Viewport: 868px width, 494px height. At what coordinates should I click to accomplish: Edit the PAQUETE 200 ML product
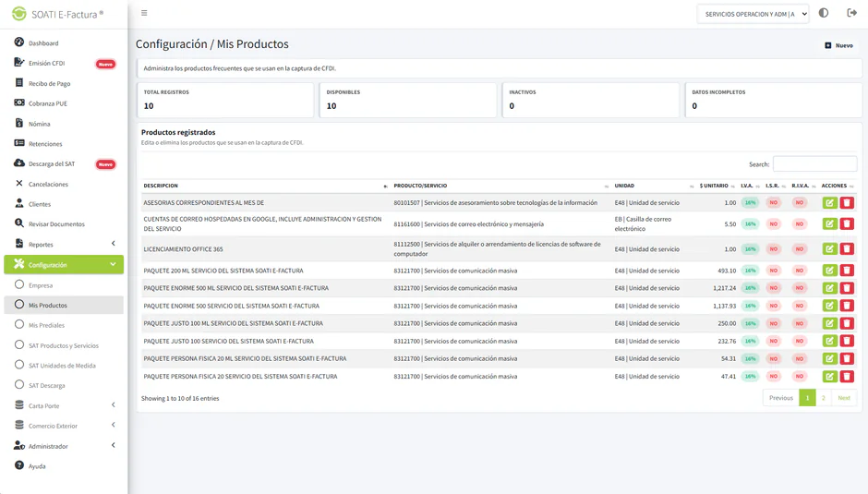click(829, 271)
